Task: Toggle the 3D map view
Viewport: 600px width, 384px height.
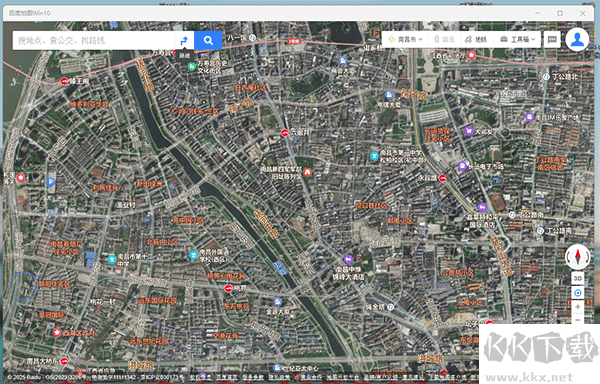Action: pyautogui.click(x=578, y=278)
